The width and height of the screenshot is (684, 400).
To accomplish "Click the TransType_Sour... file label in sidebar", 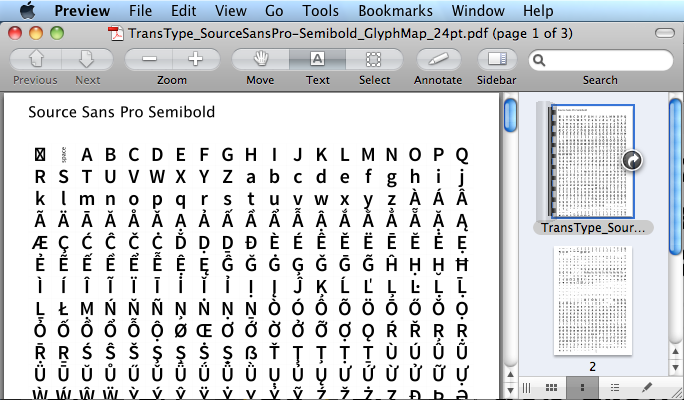I will [x=593, y=228].
